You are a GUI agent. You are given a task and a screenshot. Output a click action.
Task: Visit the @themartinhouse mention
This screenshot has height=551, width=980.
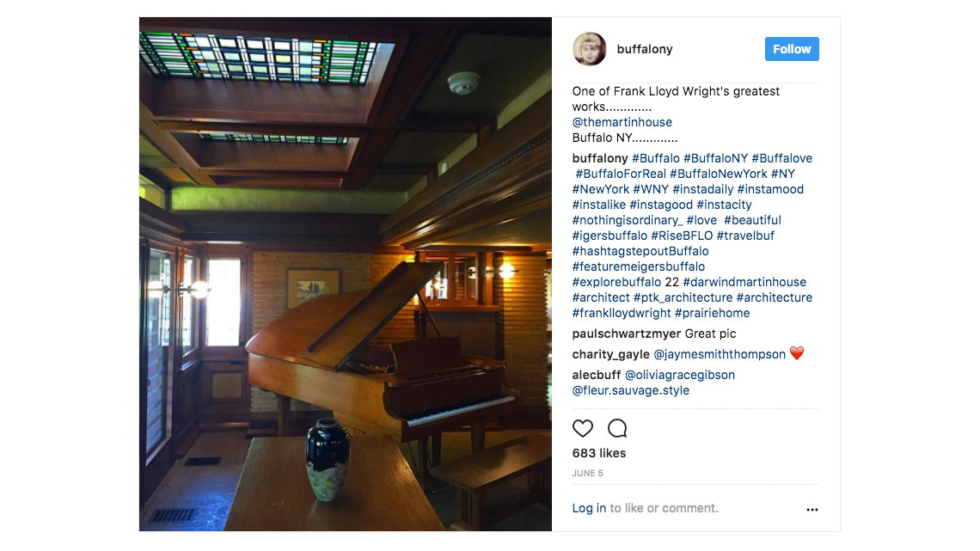coord(622,122)
